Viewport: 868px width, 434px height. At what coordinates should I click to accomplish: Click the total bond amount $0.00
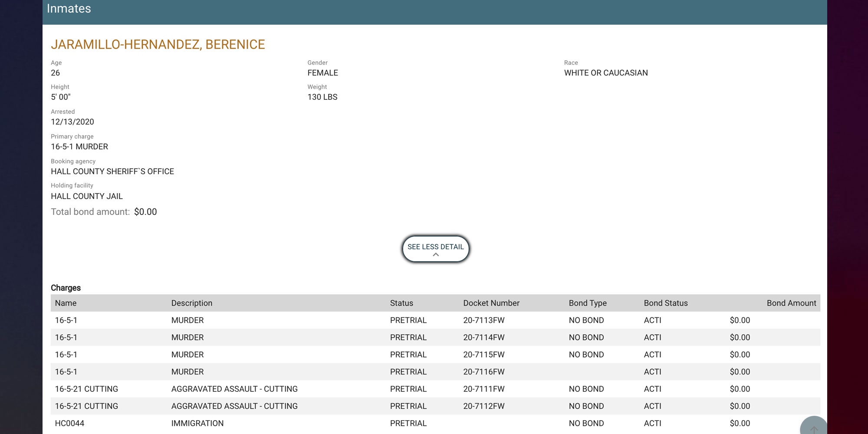pyautogui.click(x=145, y=212)
